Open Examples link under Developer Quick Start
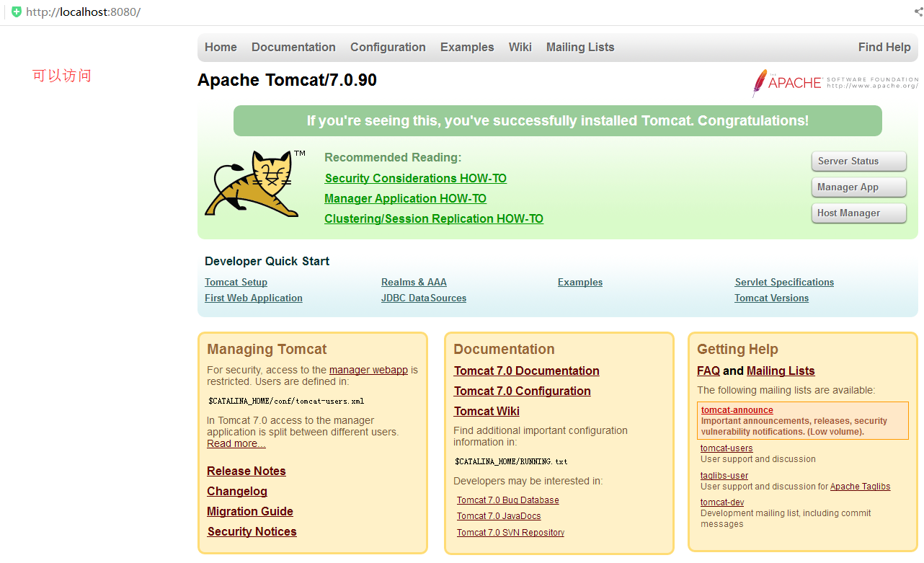924x563 pixels. pyautogui.click(x=580, y=283)
